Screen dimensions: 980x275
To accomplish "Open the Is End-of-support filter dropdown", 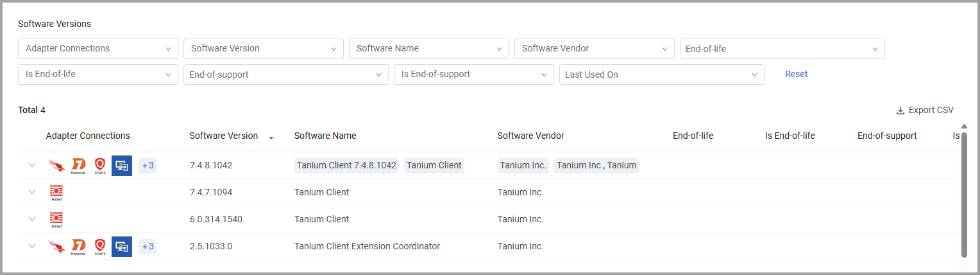I will [x=474, y=75].
